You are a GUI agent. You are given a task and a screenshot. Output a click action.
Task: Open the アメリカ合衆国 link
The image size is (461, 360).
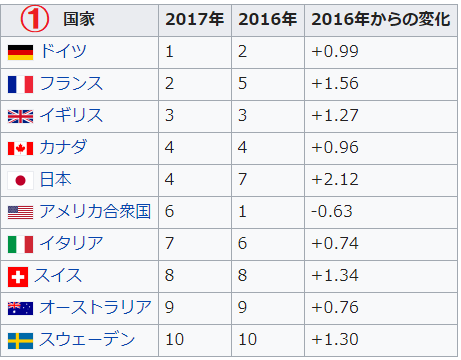click(x=95, y=211)
